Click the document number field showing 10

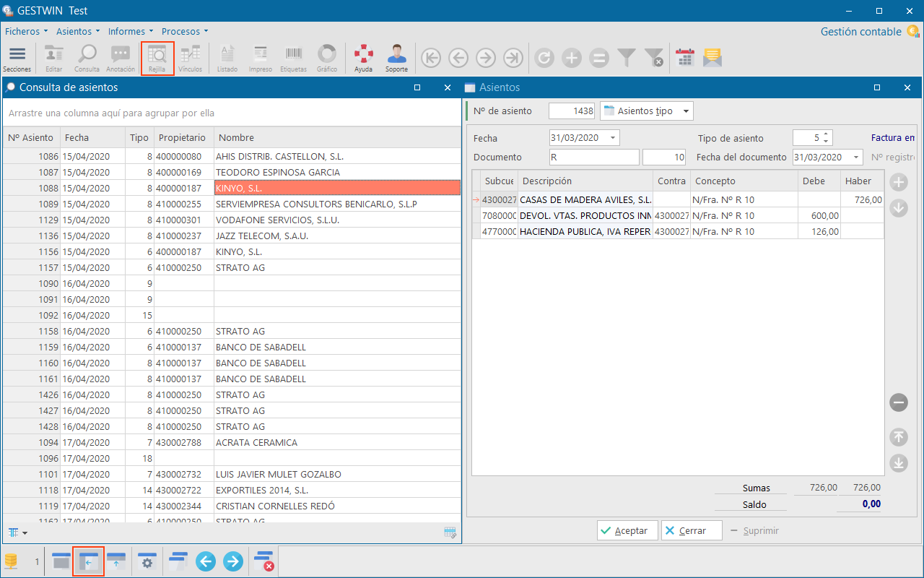[664, 157]
